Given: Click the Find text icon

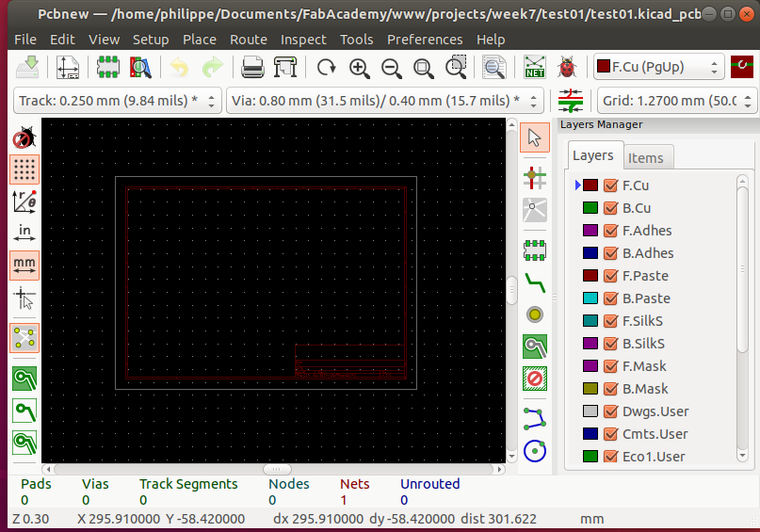Looking at the screenshot, I should [x=494, y=67].
